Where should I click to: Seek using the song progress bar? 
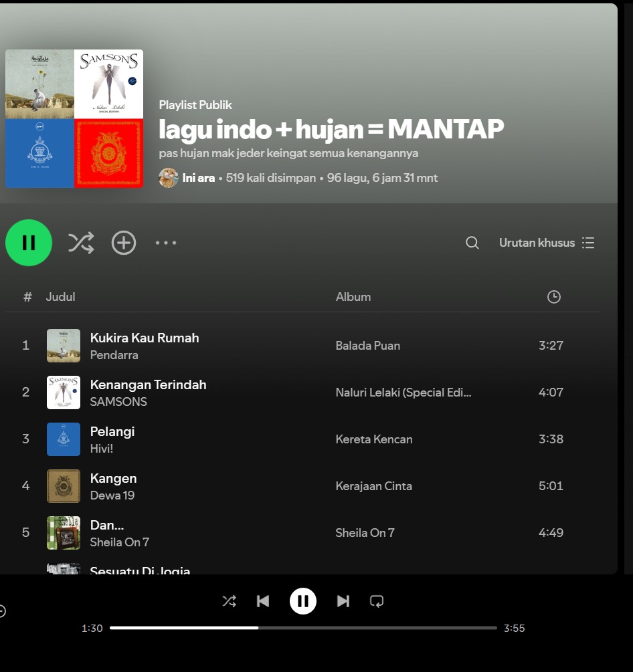[303, 628]
